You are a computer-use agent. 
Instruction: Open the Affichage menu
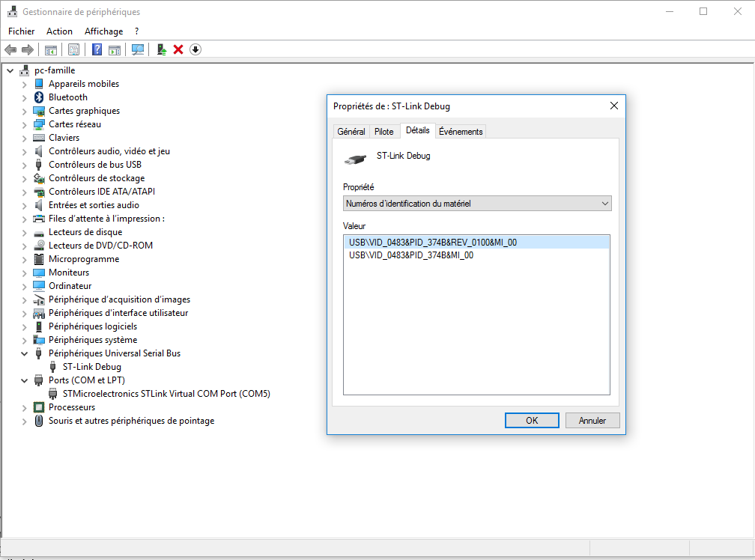click(103, 31)
